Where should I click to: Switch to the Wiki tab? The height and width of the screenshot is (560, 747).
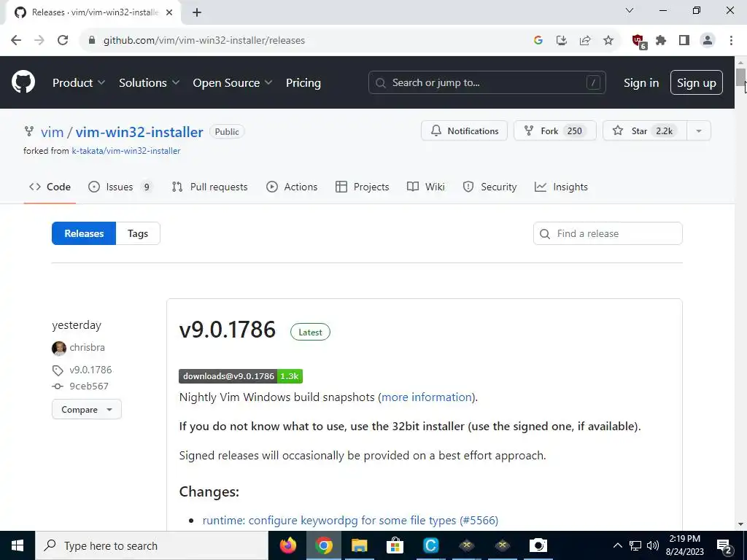426,187
